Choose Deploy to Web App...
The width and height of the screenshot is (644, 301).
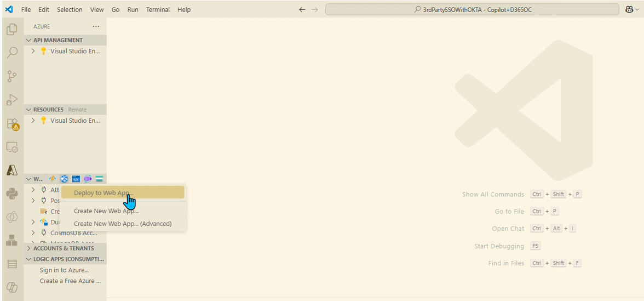[x=123, y=192]
